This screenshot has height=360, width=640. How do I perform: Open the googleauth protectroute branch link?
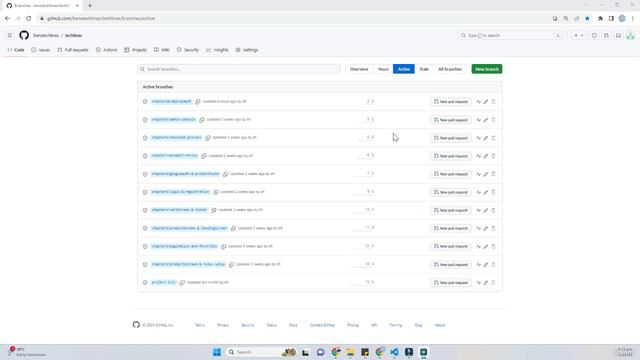coord(185,173)
